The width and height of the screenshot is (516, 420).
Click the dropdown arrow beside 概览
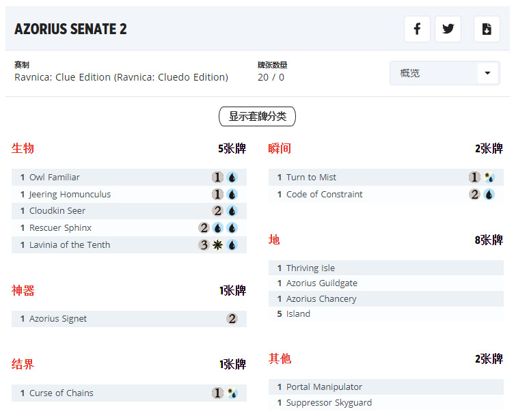tap(488, 73)
